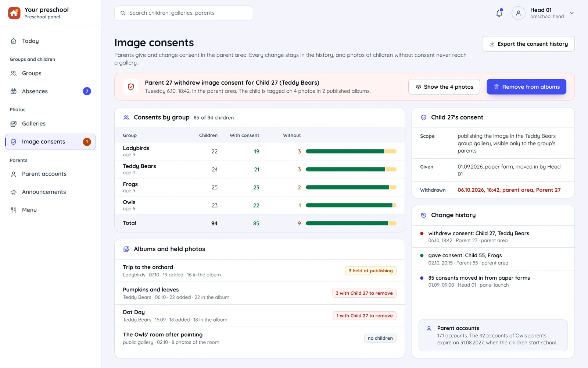Click the no children badge

click(380, 338)
